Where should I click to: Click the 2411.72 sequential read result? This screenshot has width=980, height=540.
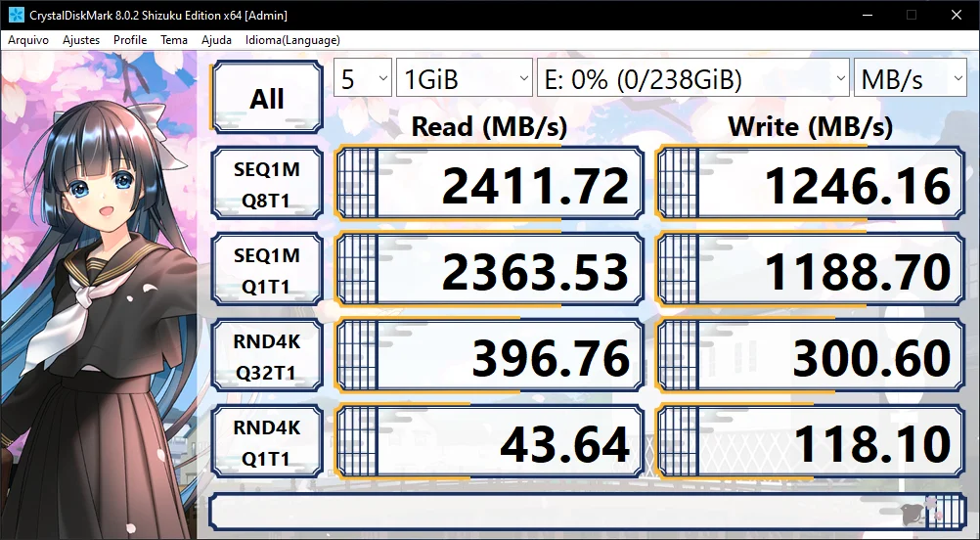[x=489, y=184]
